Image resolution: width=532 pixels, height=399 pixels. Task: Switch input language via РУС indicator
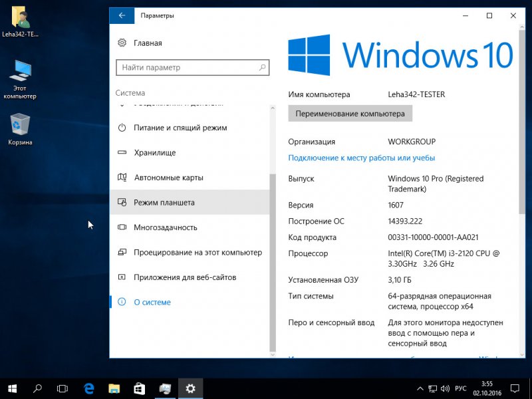pyautogui.click(x=460, y=388)
